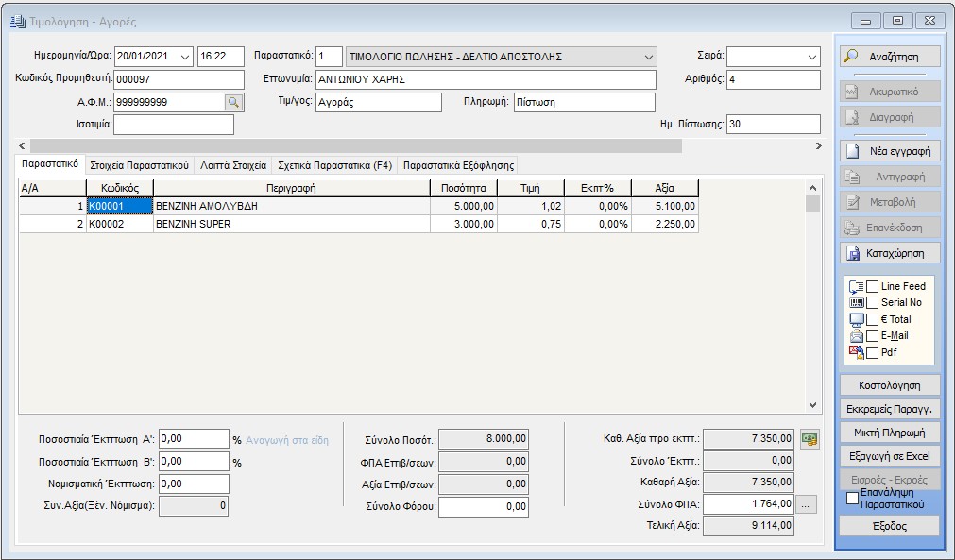Click the Μεταβολή edit button
This screenshot has width=955, height=560.
pos(890,202)
